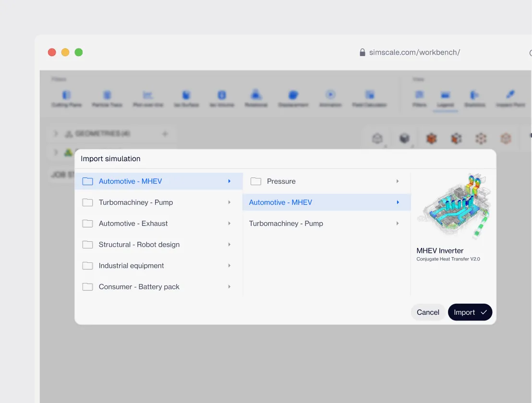The image size is (532, 403).
Task: Click the yellow macOS minimize window button
Action: [x=65, y=52]
